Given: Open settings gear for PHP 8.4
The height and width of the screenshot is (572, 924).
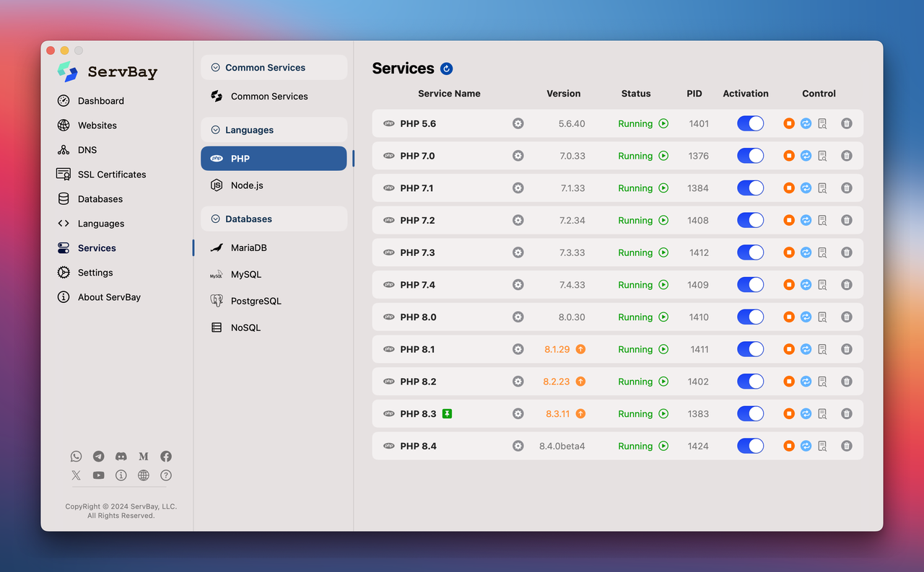Looking at the screenshot, I should coord(518,446).
